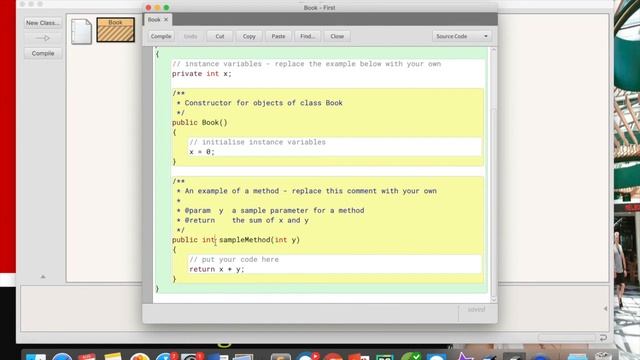Select the inheritance arrow tool in project window
Screen dimensions: 640x360
pyautogui.click(x=43, y=38)
